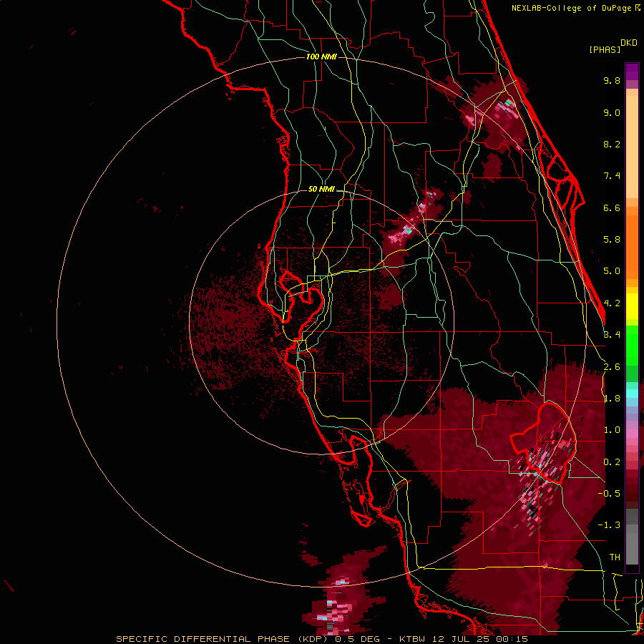This screenshot has width=644, height=644.
Task: Click the [PHAS] legend unit label
Action: (605, 49)
